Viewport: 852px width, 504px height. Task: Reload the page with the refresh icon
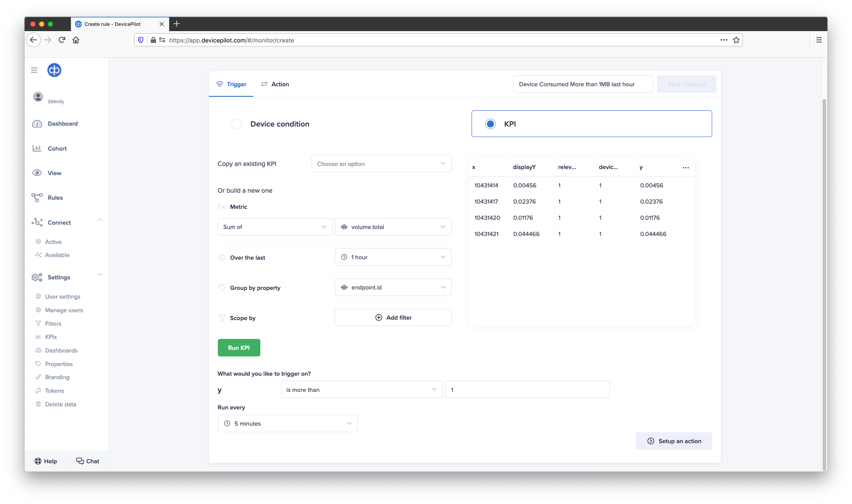(x=62, y=40)
